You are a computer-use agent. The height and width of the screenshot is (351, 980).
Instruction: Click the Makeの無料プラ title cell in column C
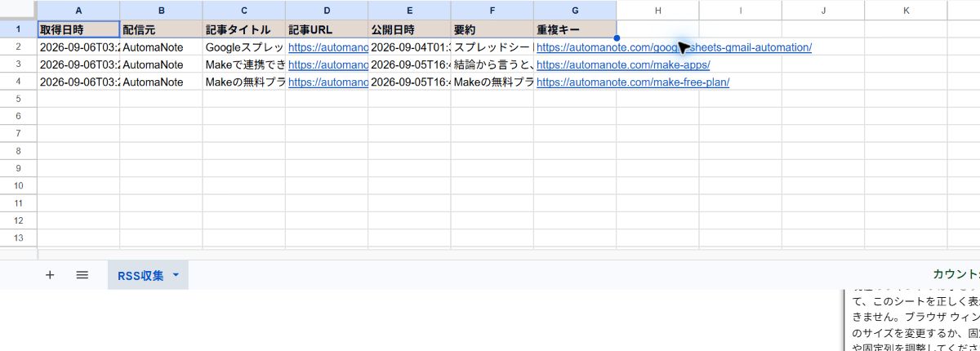tap(244, 81)
